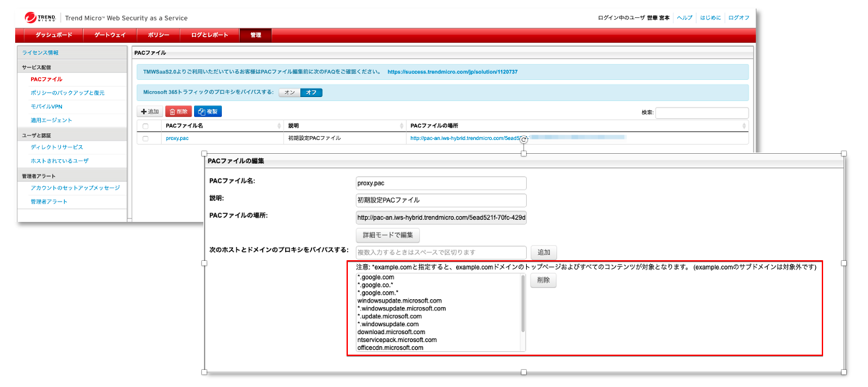
Task: Switch to the ポリシー tab
Action: (x=158, y=35)
